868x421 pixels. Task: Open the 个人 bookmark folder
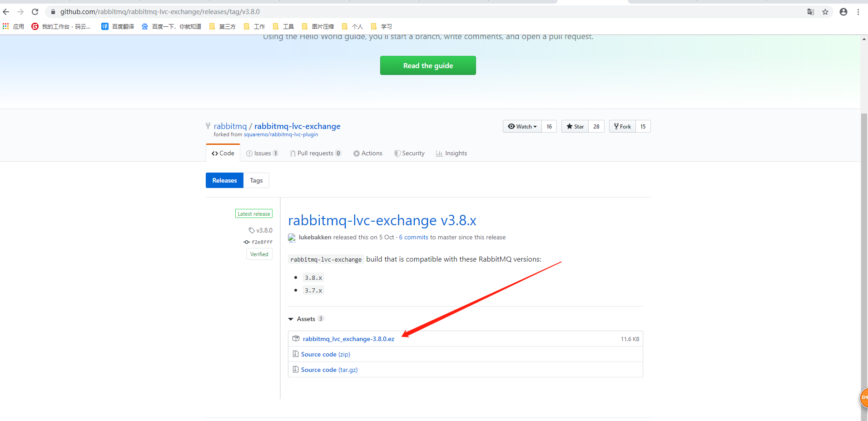(352, 26)
